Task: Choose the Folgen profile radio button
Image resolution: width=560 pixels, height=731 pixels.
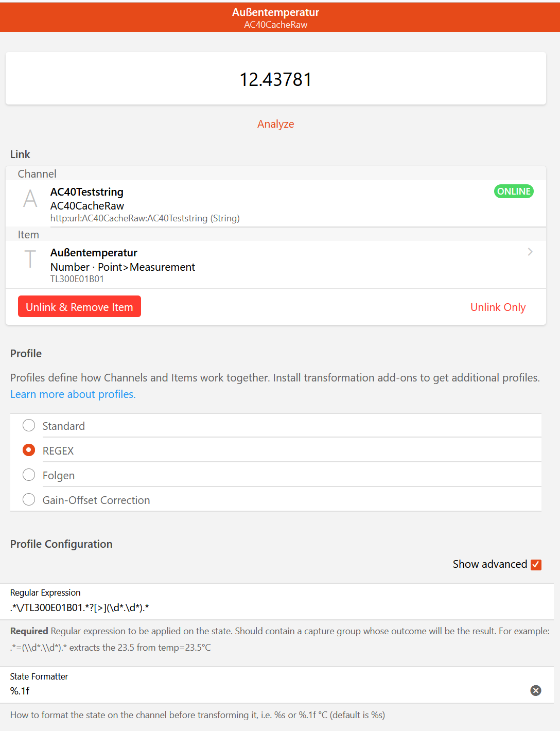Action: [x=29, y=475]
